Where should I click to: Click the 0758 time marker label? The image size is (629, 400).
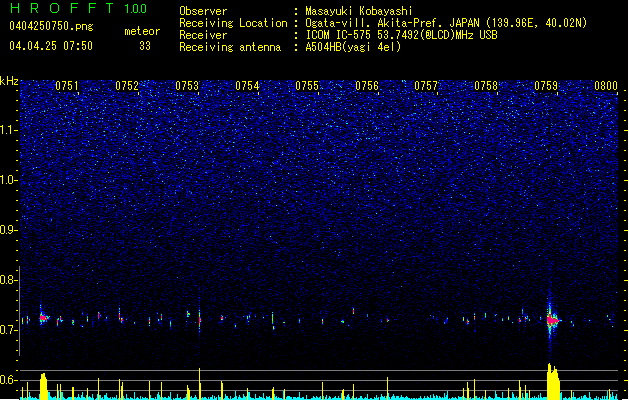coord(486,86)
